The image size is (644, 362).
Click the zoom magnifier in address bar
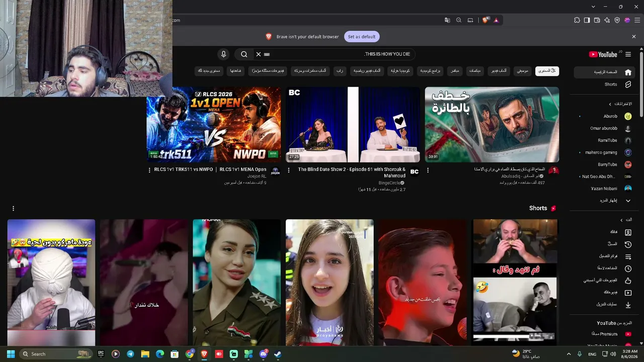click(459, 20)
